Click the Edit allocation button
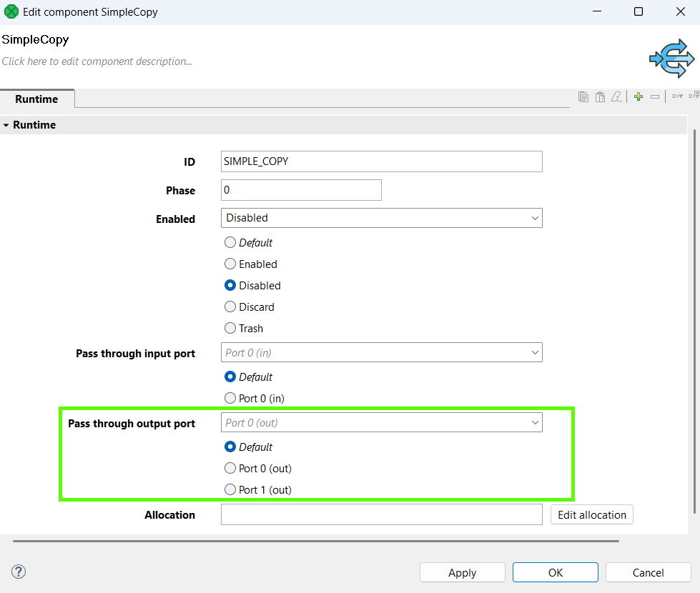The height and width of the screenshot is (593, 700). (x=591, y=514)
